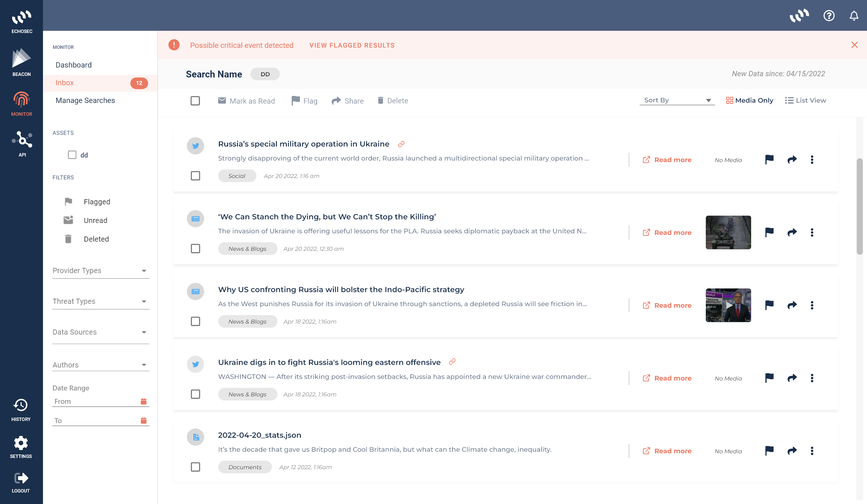
Task: Flag the 'Why US confronting Russia' article
Action: pos(769,305)
